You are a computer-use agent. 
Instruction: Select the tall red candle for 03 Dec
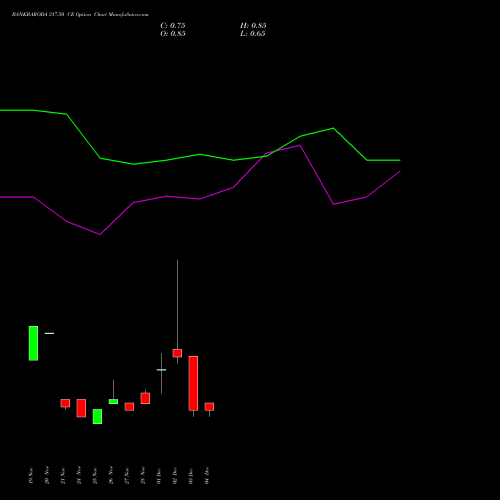[193, 383]
